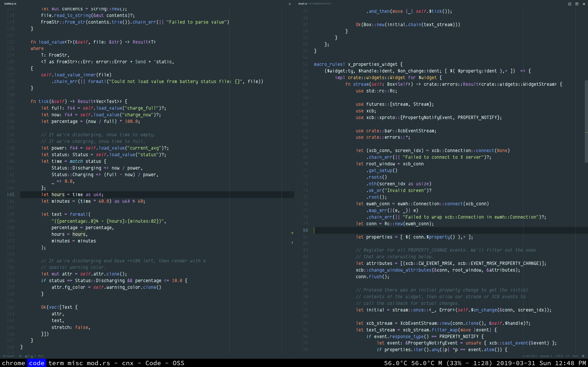Click the Split Editor icon

click(x=577, y=4)
